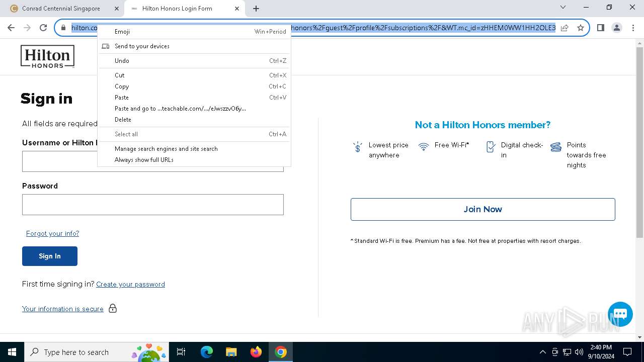Launch Microsoft Edge from taskbar
Viewport: 644px width, 362px height.
207,352
